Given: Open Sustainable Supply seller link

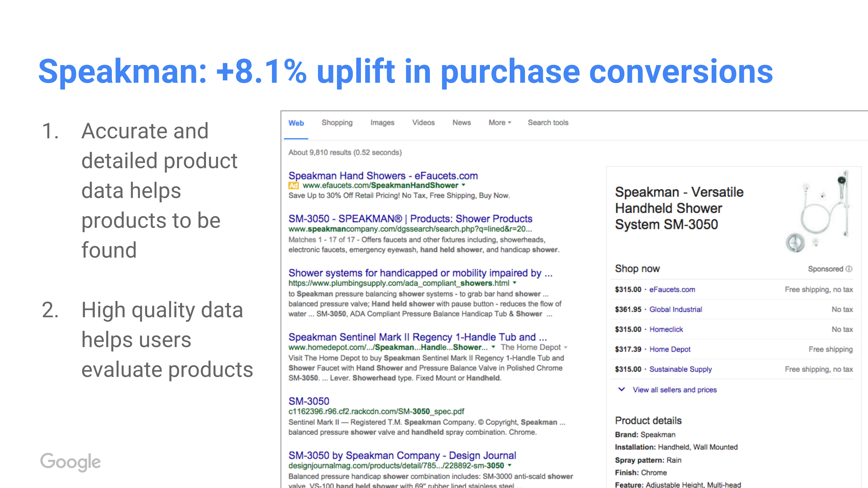Looking at the screenshot, I should pos(680,369).
